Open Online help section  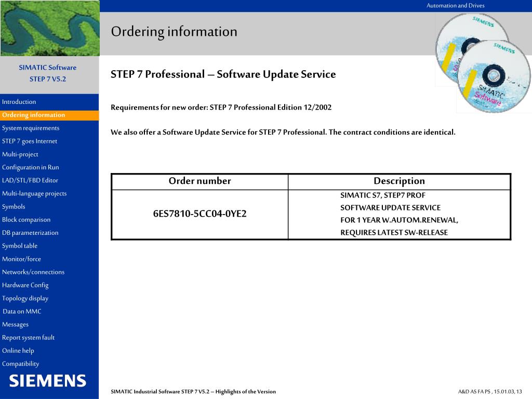tap(18, 351)
